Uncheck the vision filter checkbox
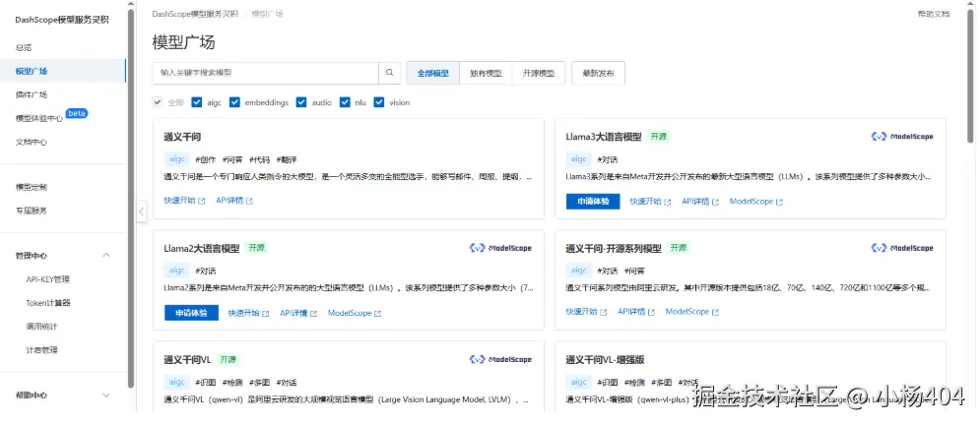Image resolution: width=980 pixels, height=425 pixels. pos(379,102)
